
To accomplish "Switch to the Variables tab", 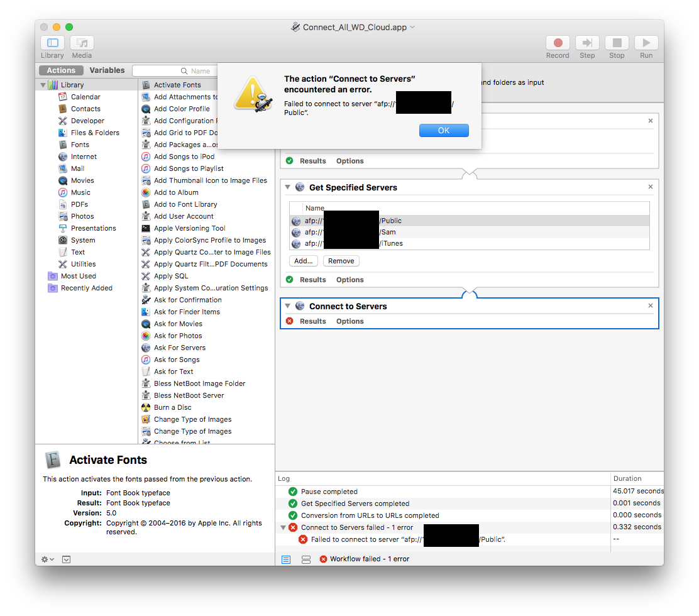I will (107, 70).
